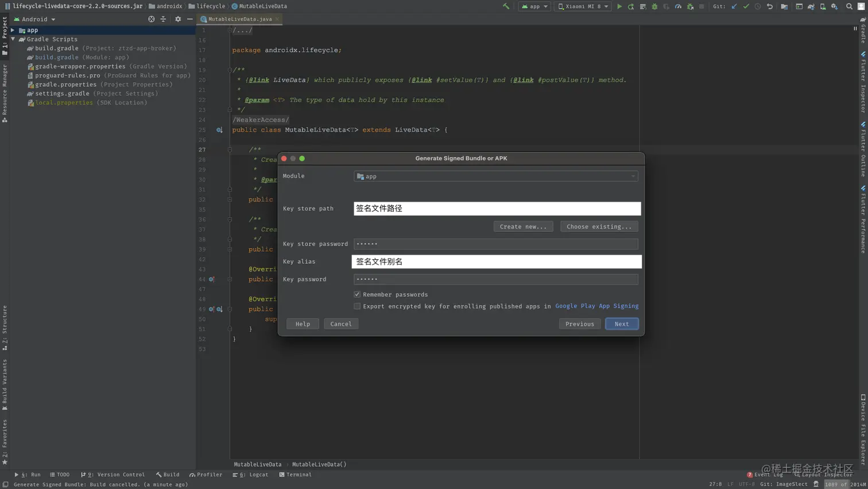The height and width of the screenshot is (489, 868).
Task: Click the Debug app bug icon
Action: point(654,6)
